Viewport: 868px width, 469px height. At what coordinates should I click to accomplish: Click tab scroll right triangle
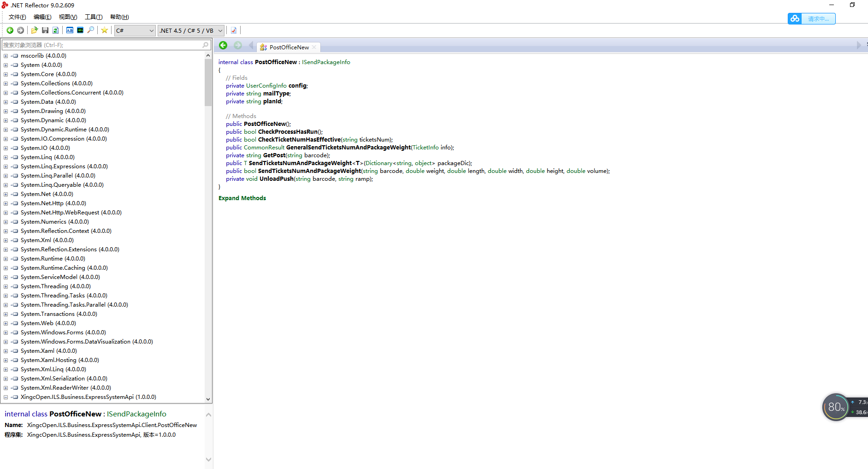[858, 45]
